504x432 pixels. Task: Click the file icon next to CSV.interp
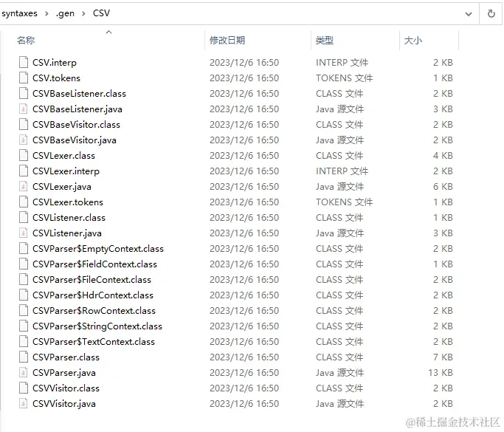point(24,62)
